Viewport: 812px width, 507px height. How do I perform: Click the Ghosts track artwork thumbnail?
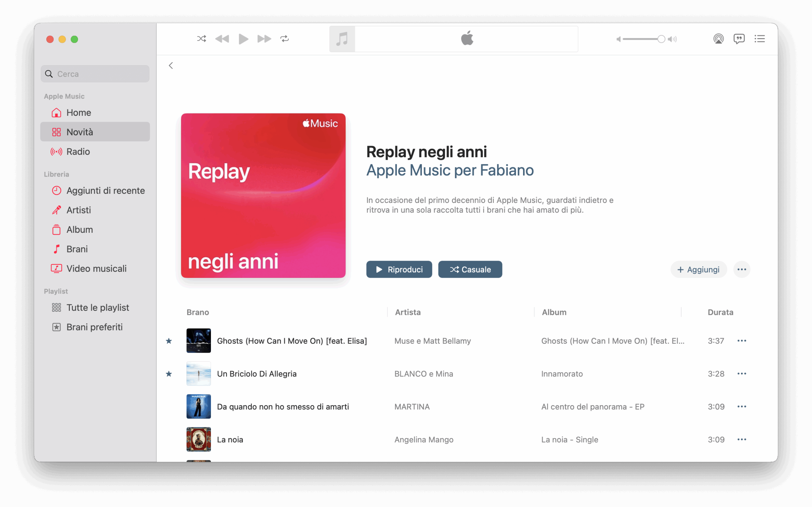tap(199, 341)
